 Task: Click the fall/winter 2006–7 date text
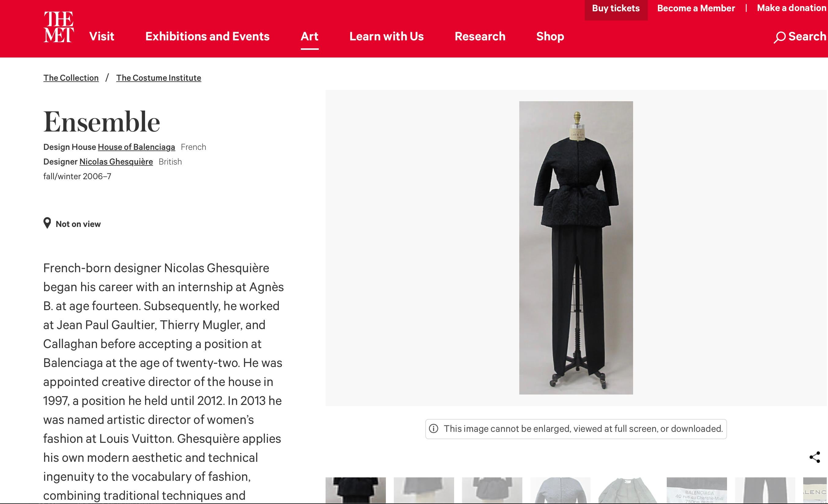pyautogui.click(x=77, y=176)
